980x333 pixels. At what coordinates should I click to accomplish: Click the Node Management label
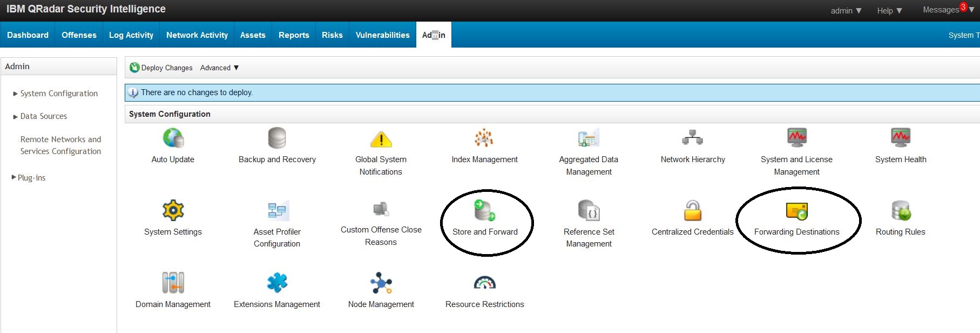tap(381, 304)
